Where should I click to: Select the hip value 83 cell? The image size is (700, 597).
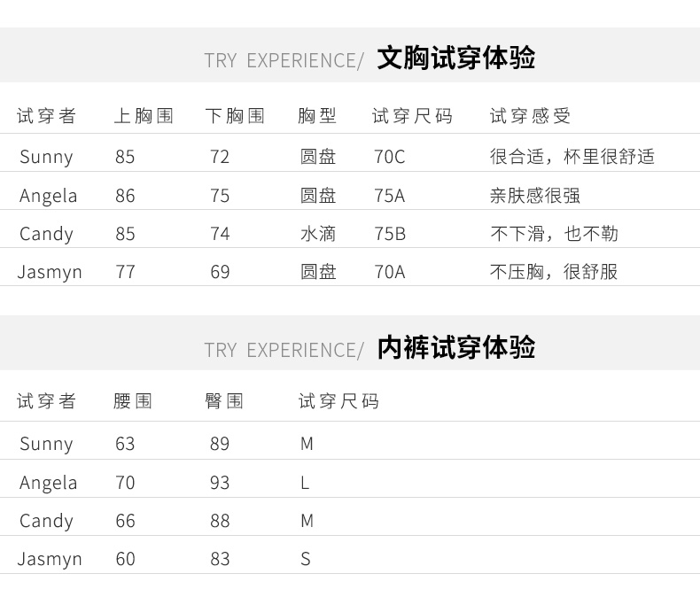pos(220,559)
